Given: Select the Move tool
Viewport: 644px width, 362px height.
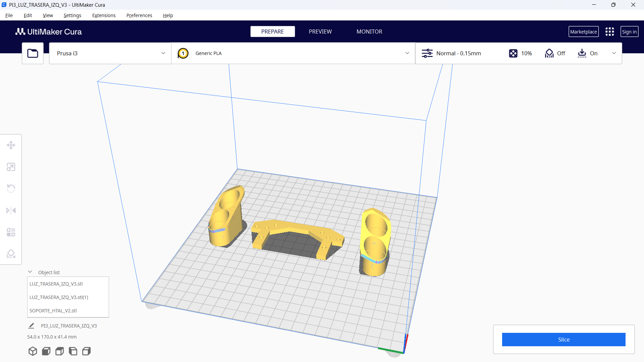Looking at the screenshot, I should (x=11, y=145).
